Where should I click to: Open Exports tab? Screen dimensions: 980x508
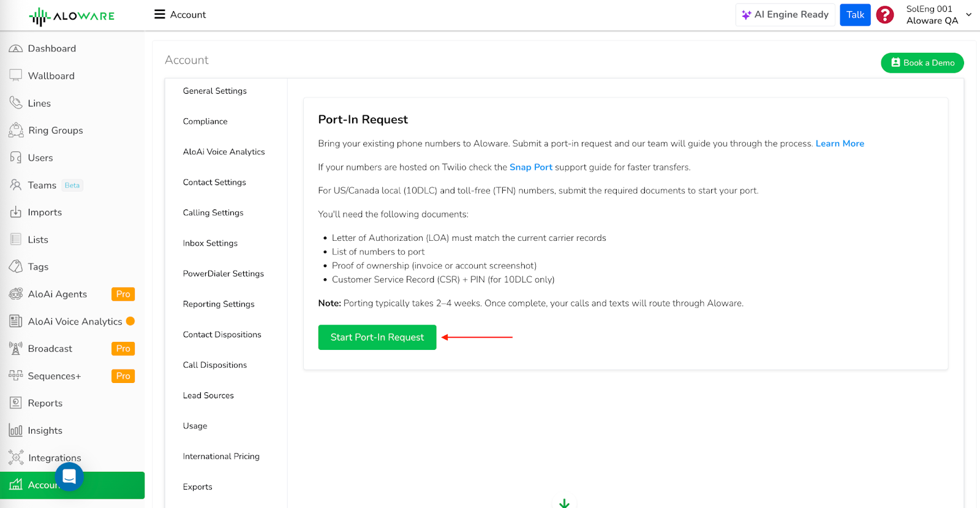[x=198, y=487]
